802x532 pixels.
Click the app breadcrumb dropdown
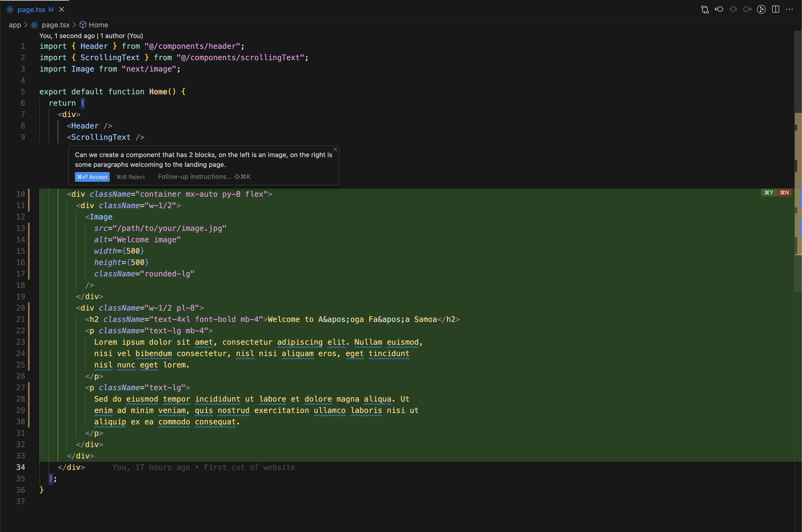[15, 25]
